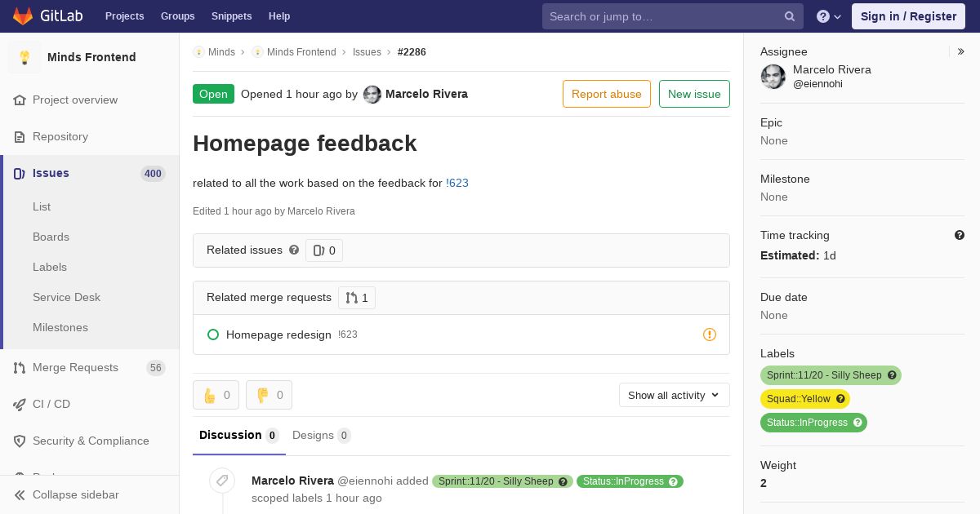Click the label activity tag icon
Viewport: 980px width, 514px height.
tap(222, 481)
